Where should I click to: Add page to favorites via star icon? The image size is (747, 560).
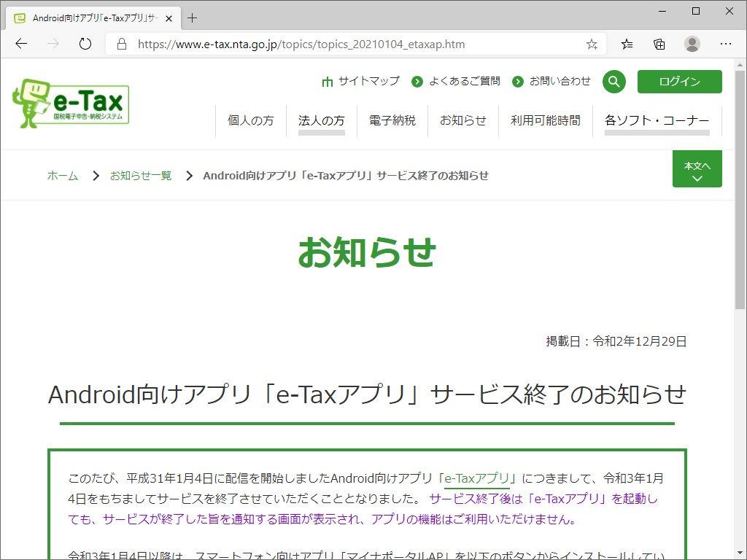click(591, 44)
